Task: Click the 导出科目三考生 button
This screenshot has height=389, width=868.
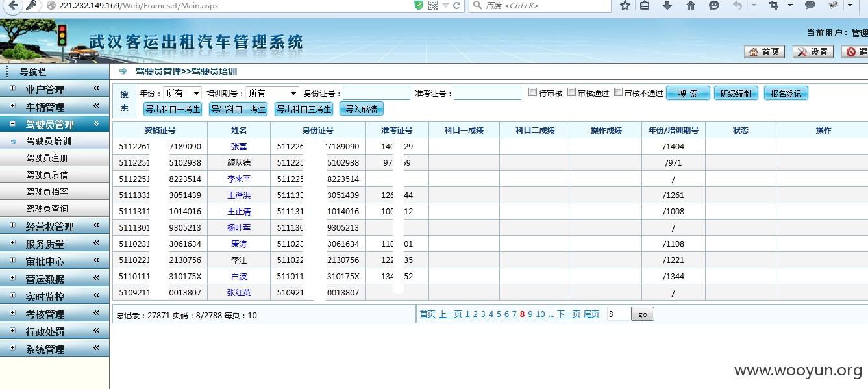Action: [304, 109]
